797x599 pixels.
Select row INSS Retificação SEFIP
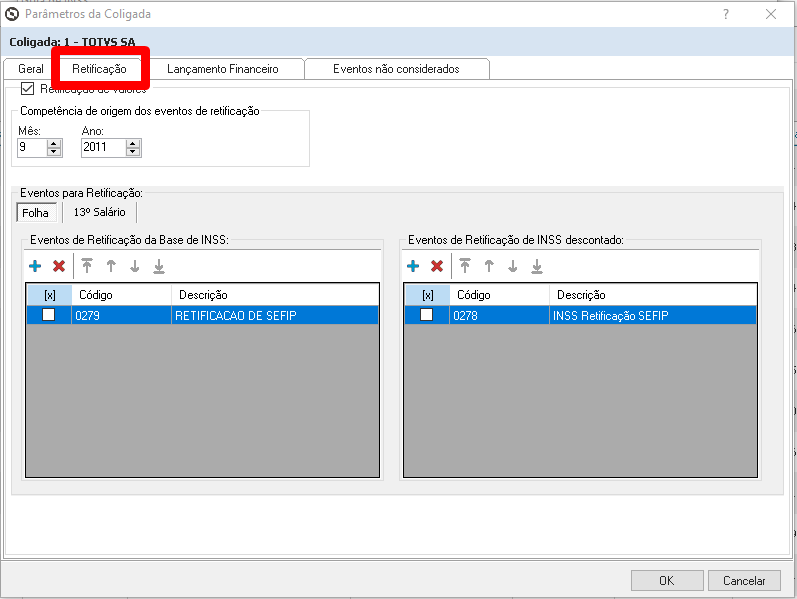coord(580,315)
